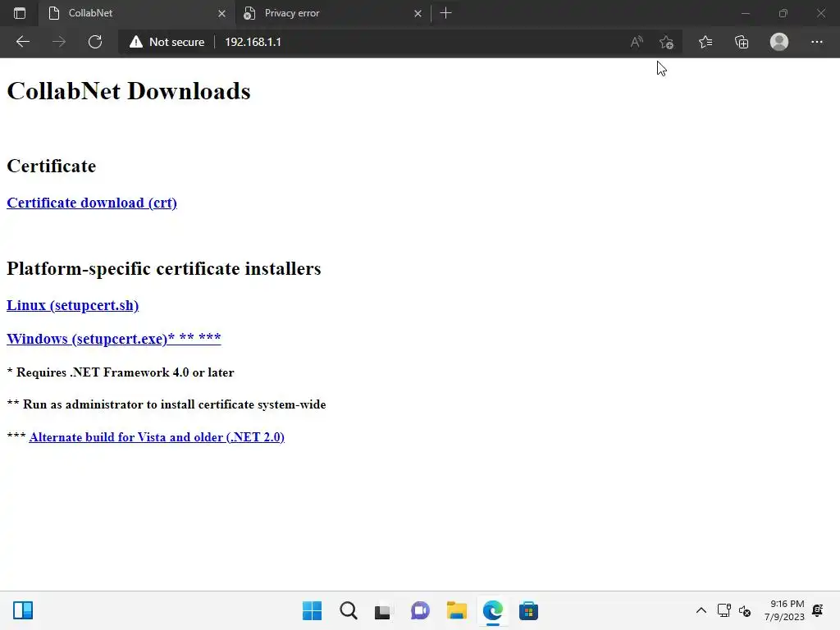Download the certificate (crt) link
840x630 pixels.
click(x=92, y=203)
